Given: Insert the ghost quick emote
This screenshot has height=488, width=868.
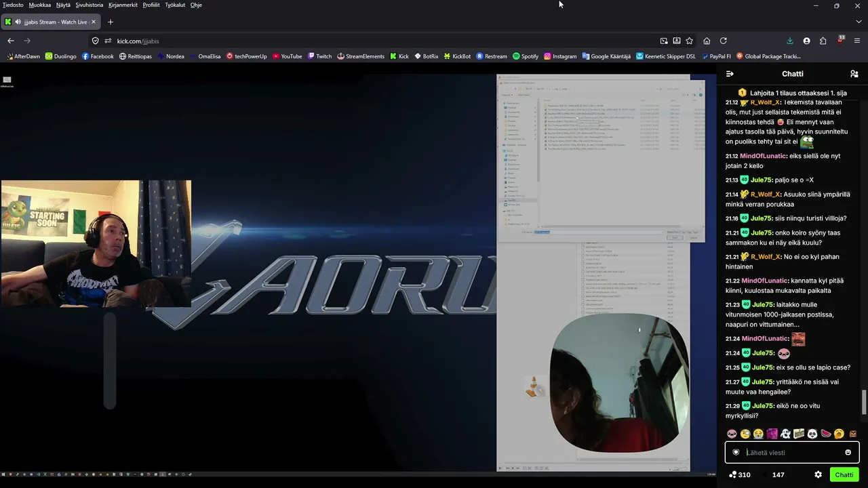Looking at the screenshot, I should (x=785, y=434).
